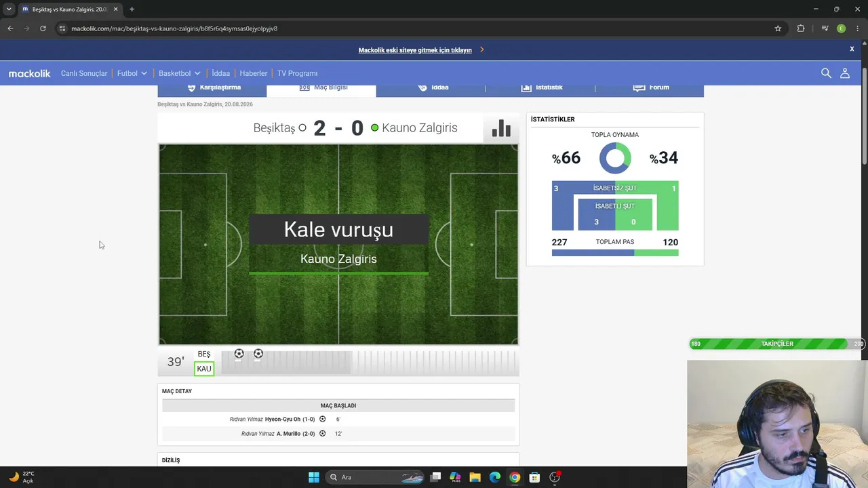Viewport: 868px width, 488px height.
Task: Click the page vertical scrollbar
Action: click(865, 115)
